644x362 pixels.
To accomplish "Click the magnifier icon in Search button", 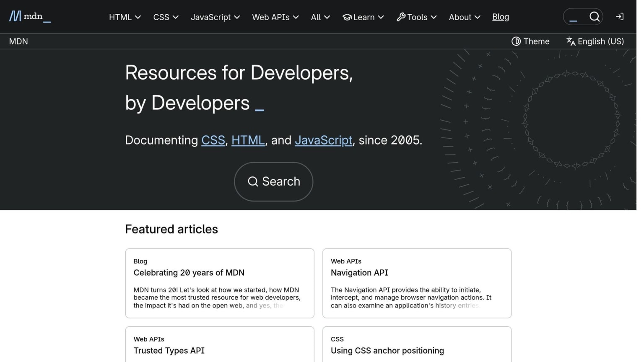I will pos(253,181).
